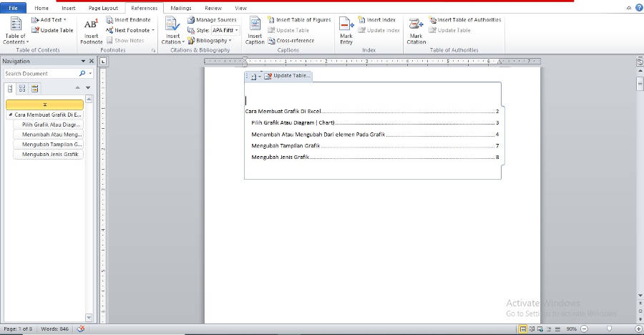
Task: Click the Insert Endnote button
Action: (128, 20)
